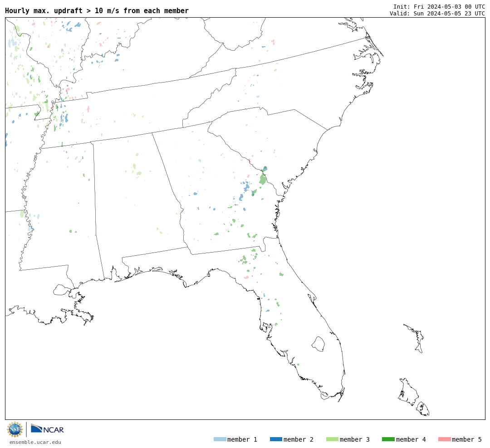Click the member 1 light blue swatch
490x448 pixels.
[x=220, y=439]
